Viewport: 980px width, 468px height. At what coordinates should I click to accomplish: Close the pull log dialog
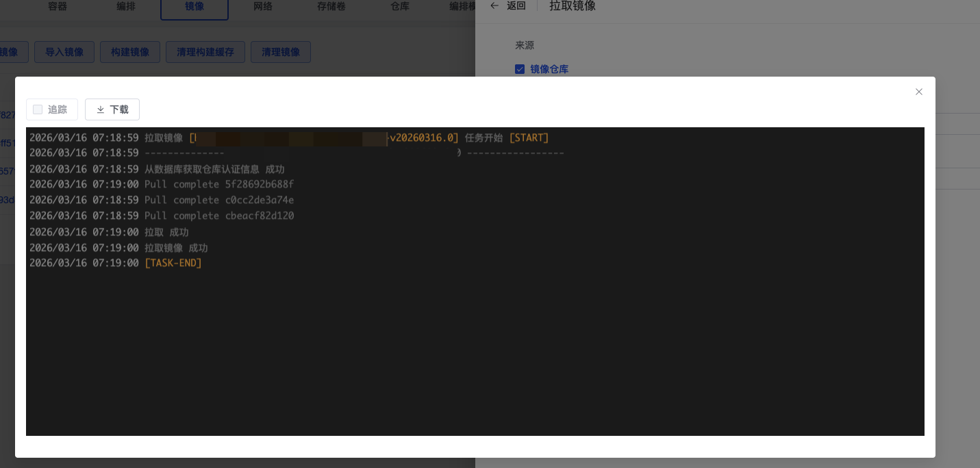(x=918, y=92)
